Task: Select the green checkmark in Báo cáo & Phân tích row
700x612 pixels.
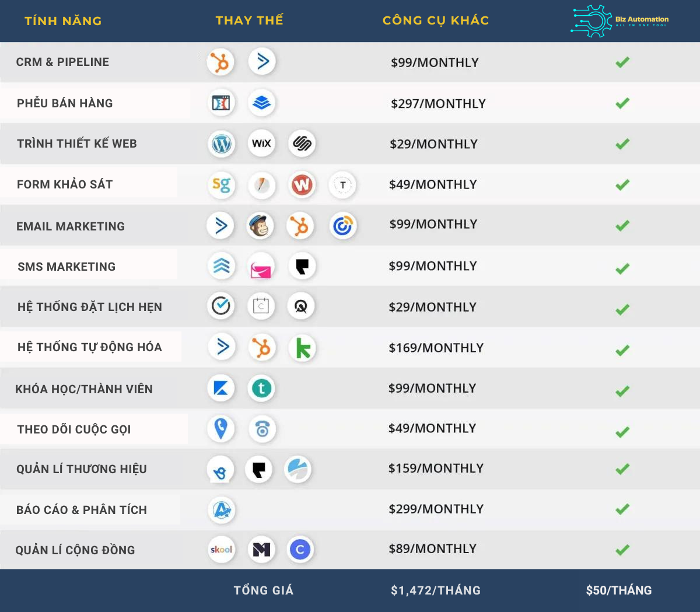Action: pos(622,509)
